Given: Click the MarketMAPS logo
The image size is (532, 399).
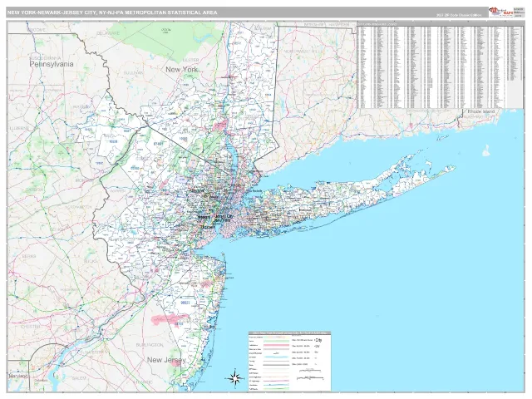Looking at the screenshot, I should pos(500,12).
